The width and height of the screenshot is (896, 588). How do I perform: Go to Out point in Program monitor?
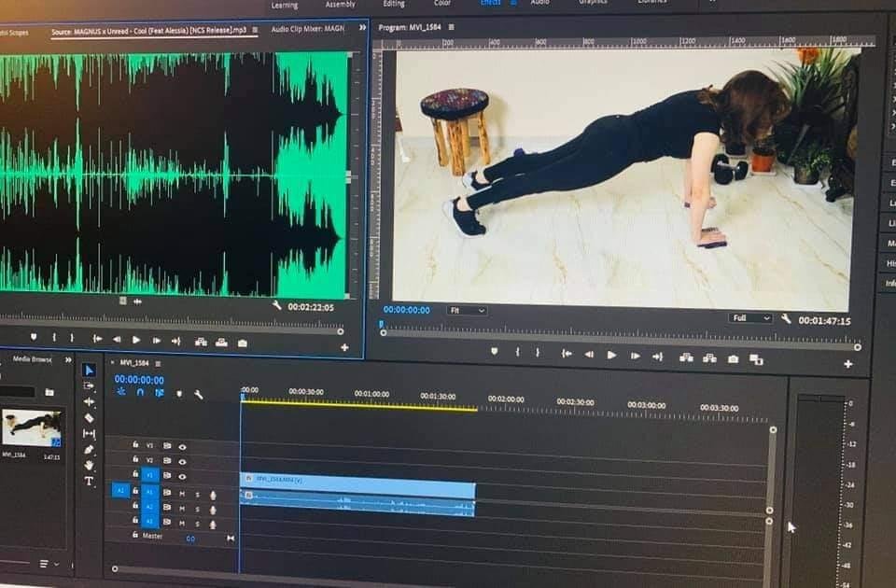658,357
